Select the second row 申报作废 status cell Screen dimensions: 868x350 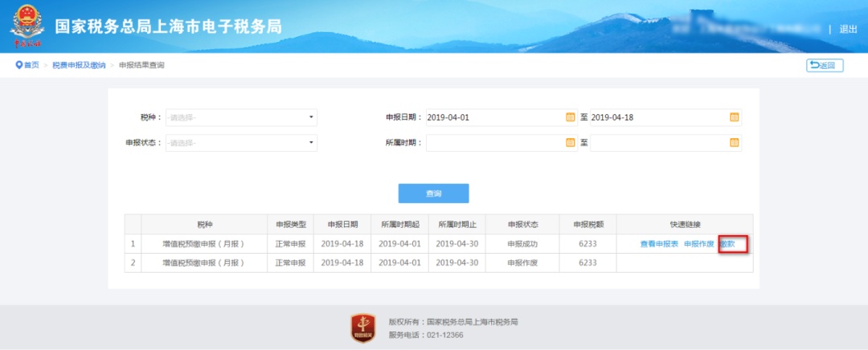tap(522, 262)
